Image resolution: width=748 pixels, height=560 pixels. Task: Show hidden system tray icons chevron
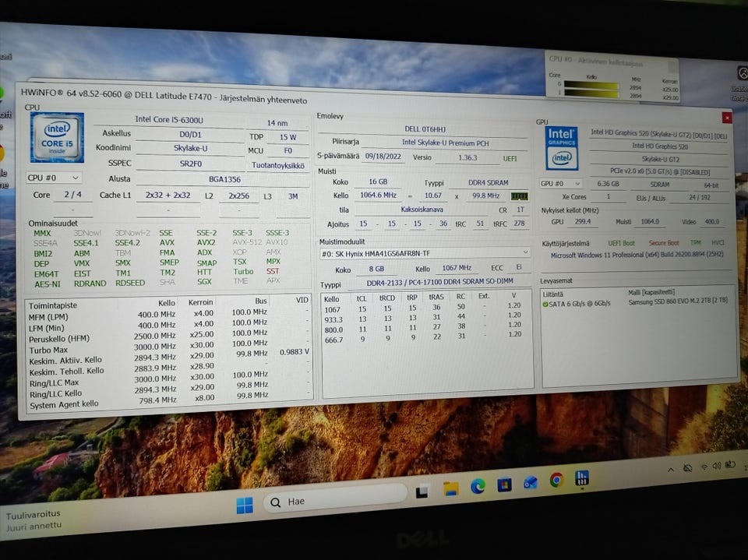click(671, 470)
